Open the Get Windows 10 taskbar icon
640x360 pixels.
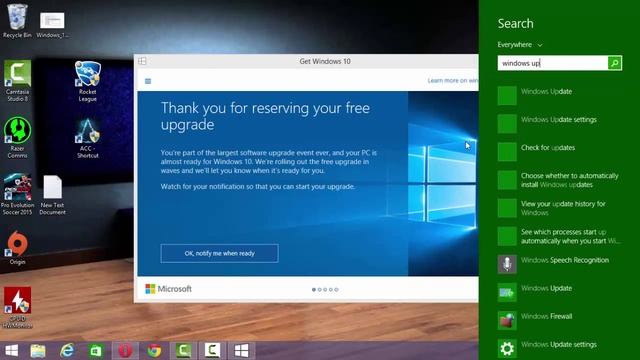241,351
